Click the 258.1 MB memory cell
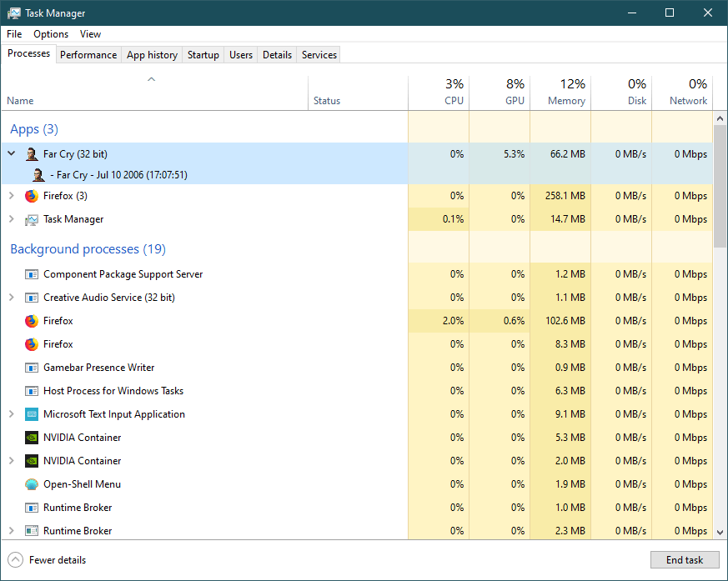The image size is (728, 581). (560, 196)
